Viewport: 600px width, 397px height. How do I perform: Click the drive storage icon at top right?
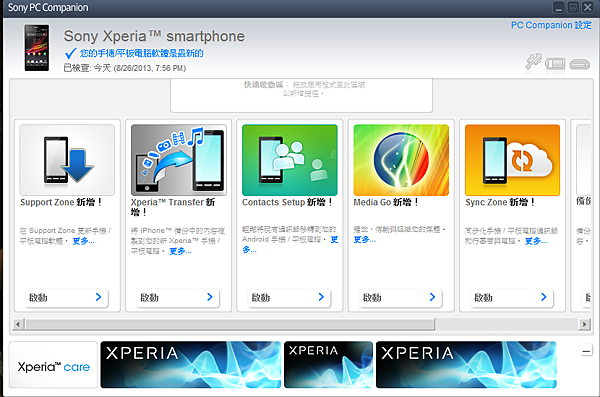(x=580, y=64)
